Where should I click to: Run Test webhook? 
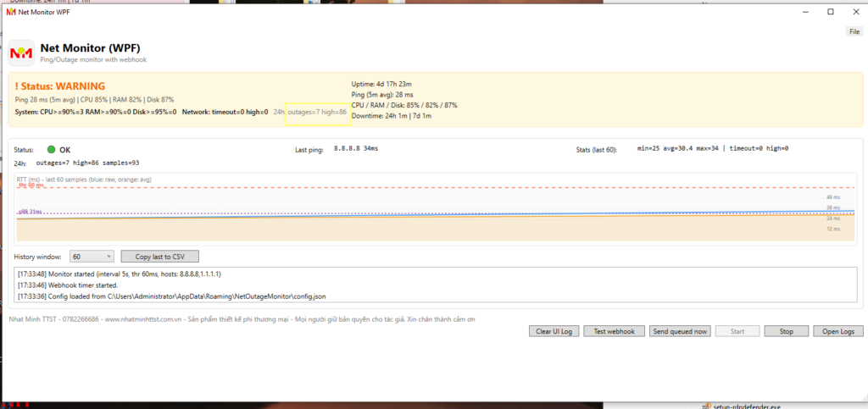click(615, 331)
